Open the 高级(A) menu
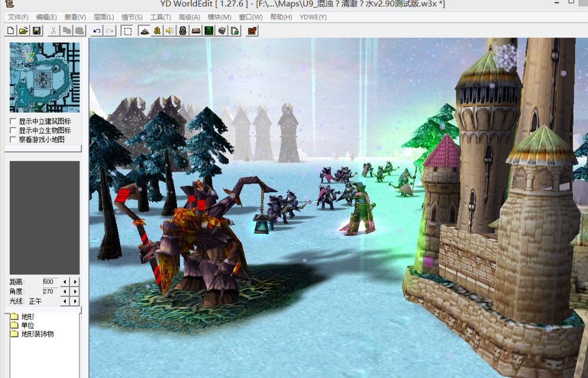The height and width of the screenshot is (378, 588). click(189, 17)
